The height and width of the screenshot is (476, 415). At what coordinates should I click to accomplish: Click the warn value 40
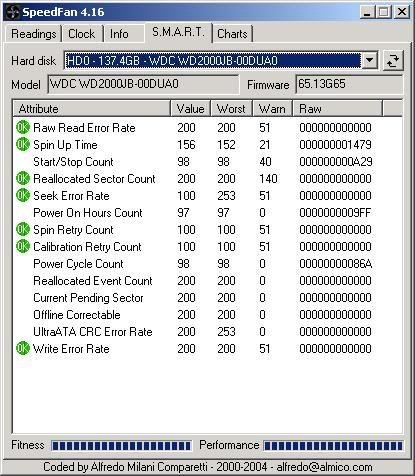pos(265,162)
